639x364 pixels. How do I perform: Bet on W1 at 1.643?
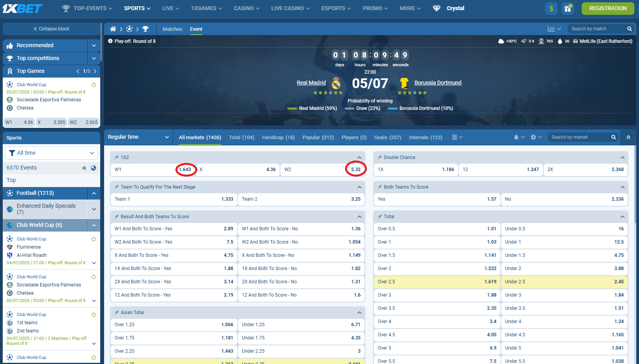pos(152,170)
